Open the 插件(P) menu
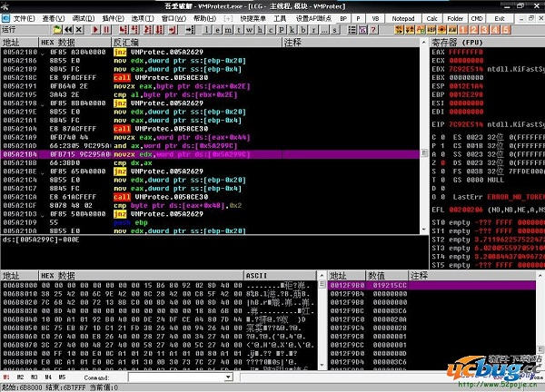This screenshot has width=545, height=392. click(113, 18)
